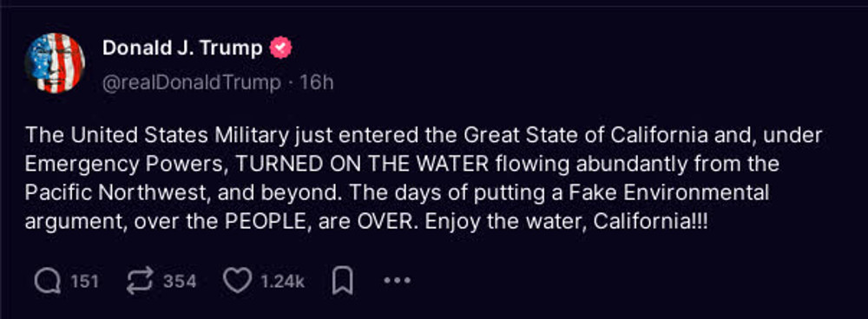This screenshot has width=868, height=319.
Task: Click the pink verified badge
Action: point(280,49)
